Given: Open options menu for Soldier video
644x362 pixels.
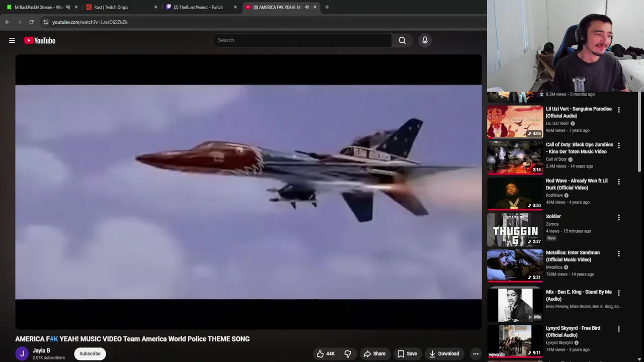Looking at the screenshot, I should (x=619, y=218).
